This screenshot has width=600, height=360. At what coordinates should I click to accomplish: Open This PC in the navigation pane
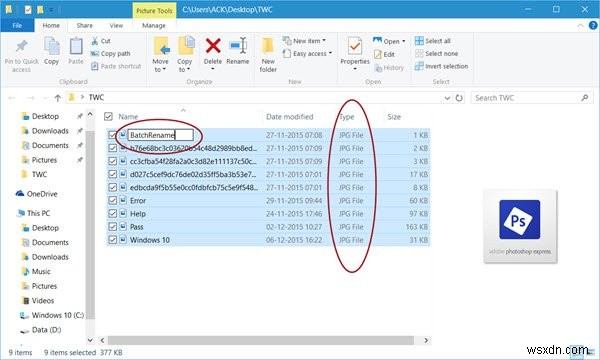34,213
